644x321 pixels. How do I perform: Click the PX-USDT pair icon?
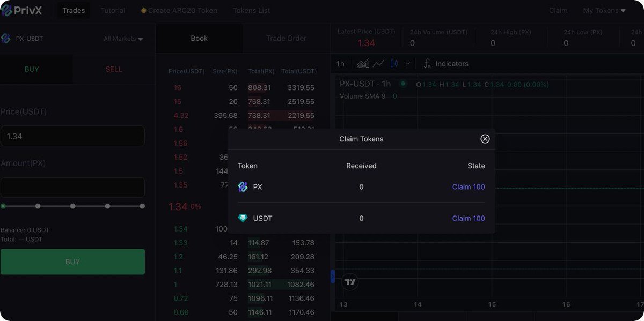point(6,39)
